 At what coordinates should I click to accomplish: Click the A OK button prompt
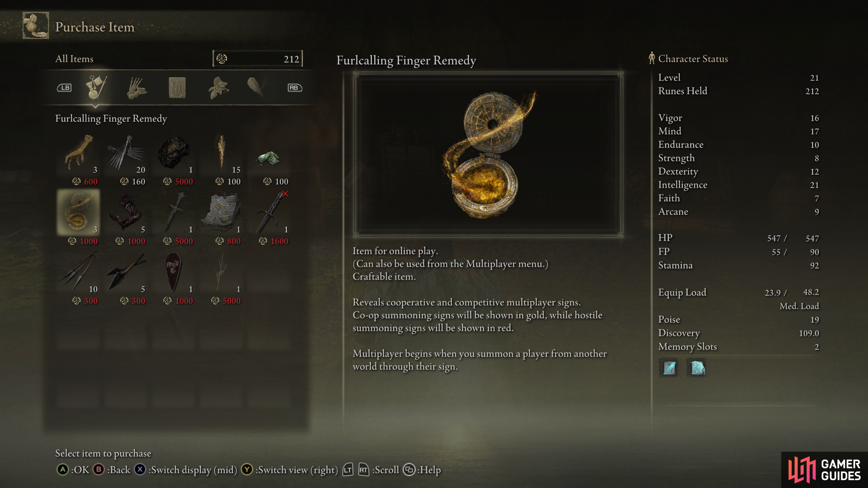[x=73, y=470]
